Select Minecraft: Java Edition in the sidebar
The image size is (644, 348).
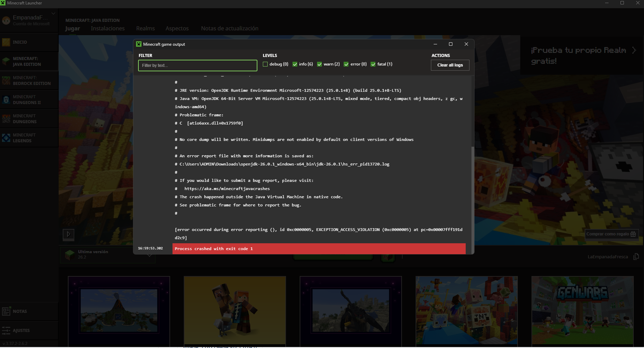pyautogui.click(x=29, y=61)
